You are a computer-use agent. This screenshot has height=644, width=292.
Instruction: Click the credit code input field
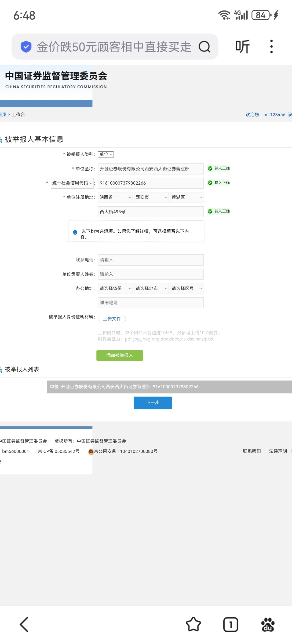(151, 183)
